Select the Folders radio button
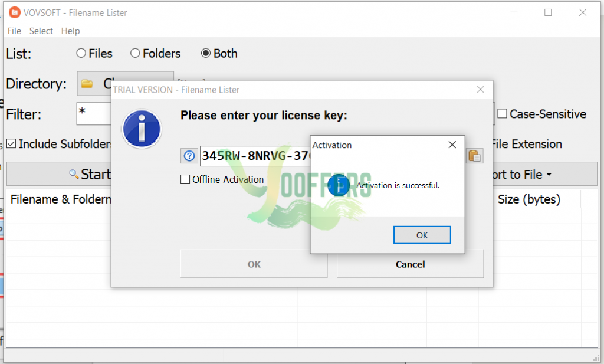This screenshot has width=604, height=364. pyautogui.click(x=135, y=53)
